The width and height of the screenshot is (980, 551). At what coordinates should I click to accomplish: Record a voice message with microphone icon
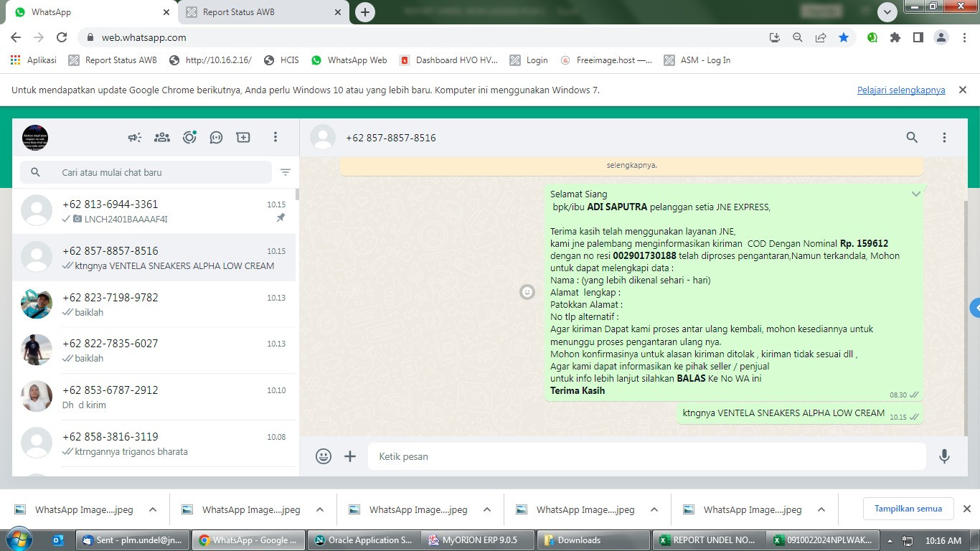944,456
